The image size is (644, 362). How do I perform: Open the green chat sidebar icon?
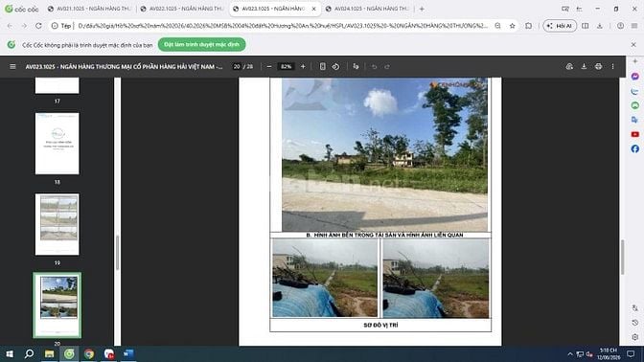pos(635,105)
